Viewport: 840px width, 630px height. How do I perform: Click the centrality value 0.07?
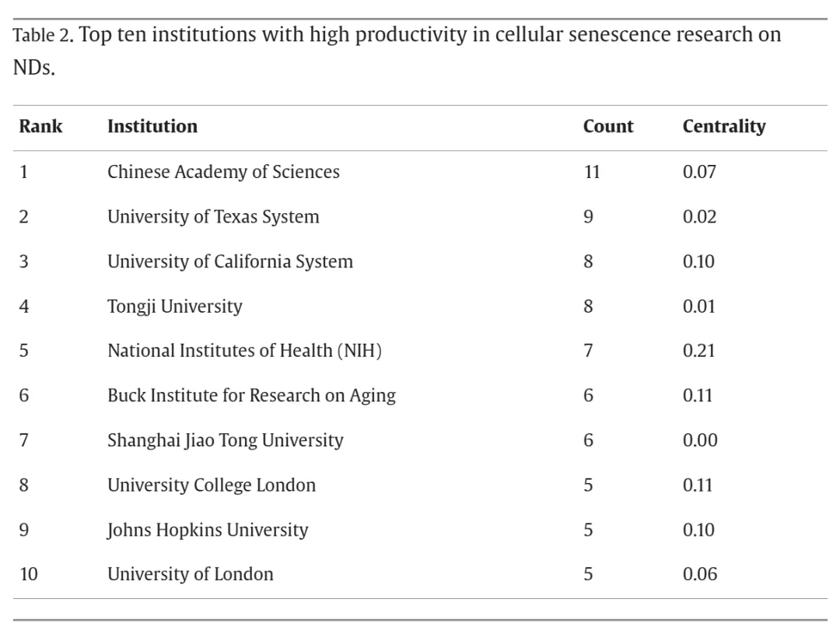click(699, 171)
